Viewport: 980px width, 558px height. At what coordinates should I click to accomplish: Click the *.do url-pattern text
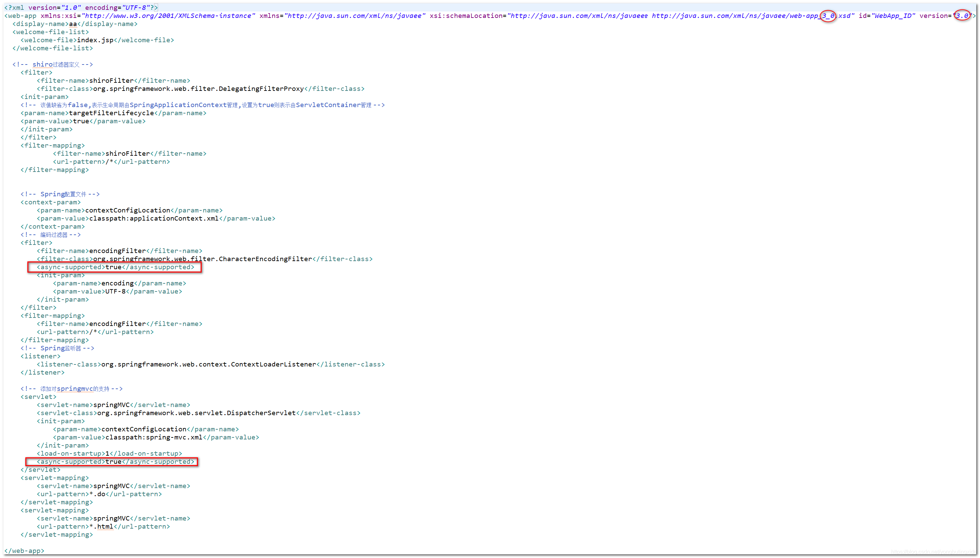(97, 494)
